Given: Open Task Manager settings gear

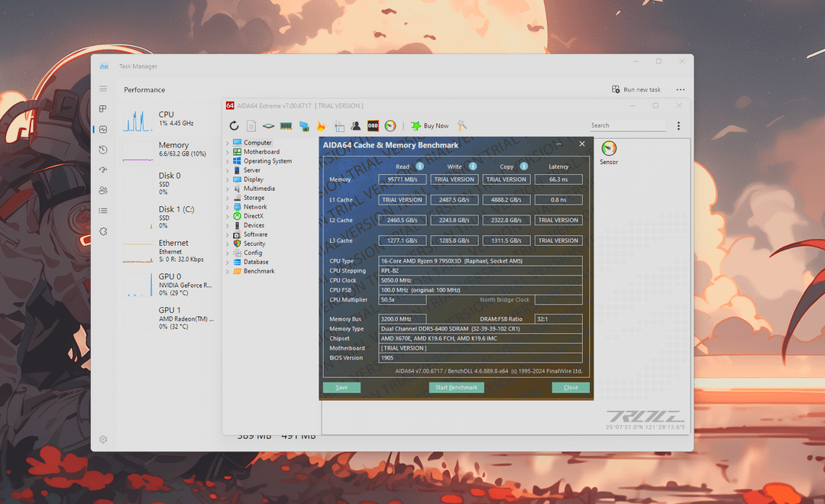Looking at the screenshot, I should click(x=103, y=439).
